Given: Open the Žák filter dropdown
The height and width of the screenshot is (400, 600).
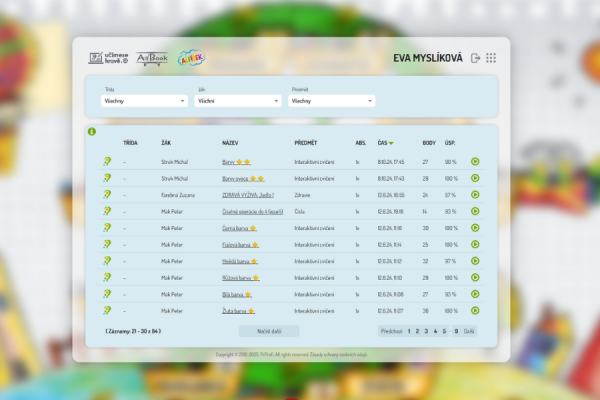Looking at the screenshot, I should click(x=238, y=101).
